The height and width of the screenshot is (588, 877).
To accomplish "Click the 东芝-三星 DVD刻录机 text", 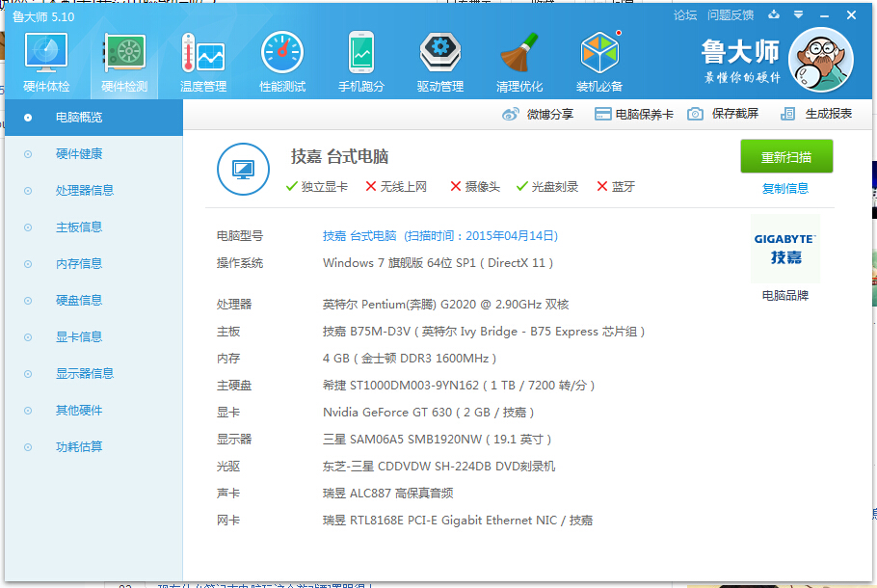I will [x=438, y=467].
